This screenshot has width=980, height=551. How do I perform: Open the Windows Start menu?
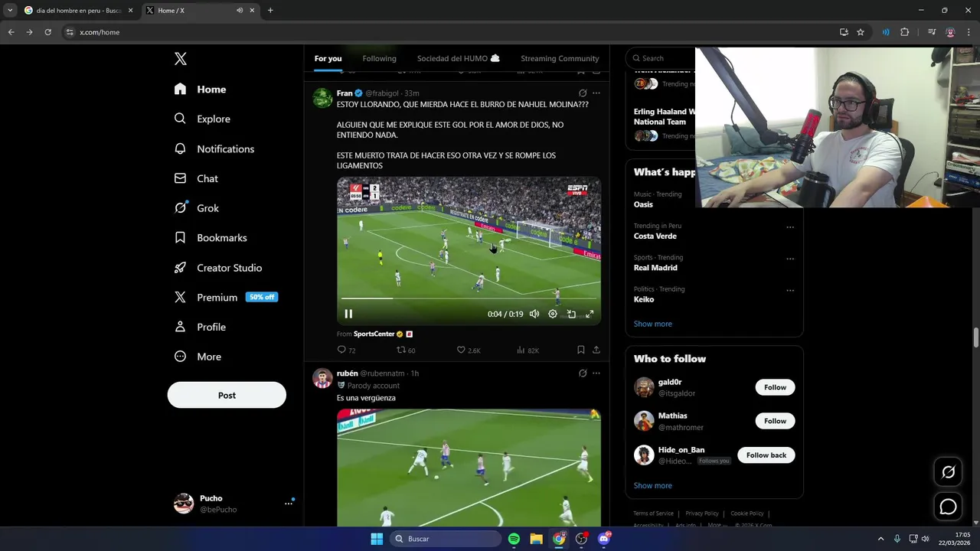coord(377,539)
